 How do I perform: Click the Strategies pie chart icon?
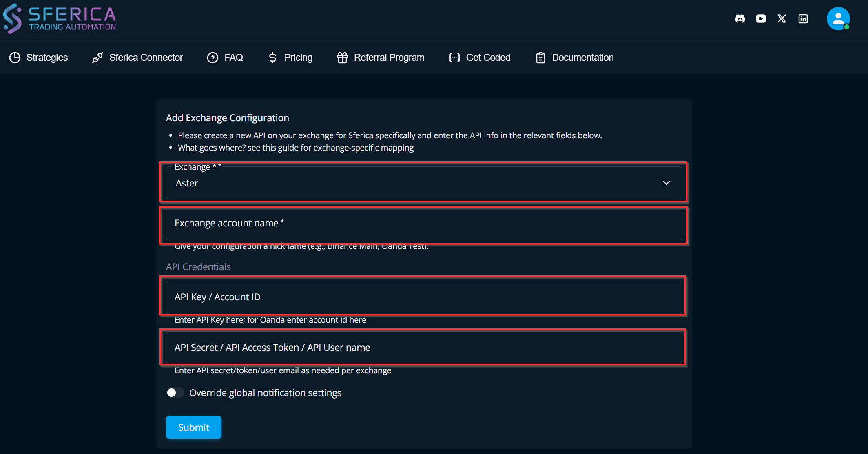[x=15, y=58]
